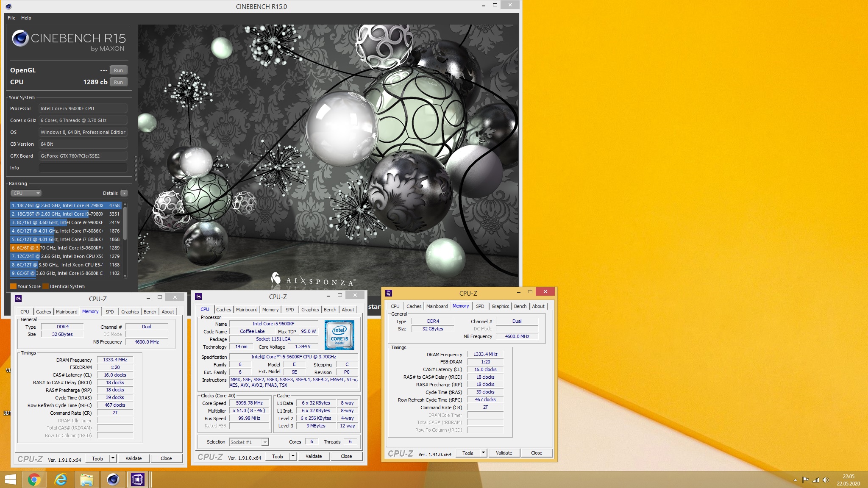Launch Internet Explorer from the taskbar

click(x=61, y=480)
